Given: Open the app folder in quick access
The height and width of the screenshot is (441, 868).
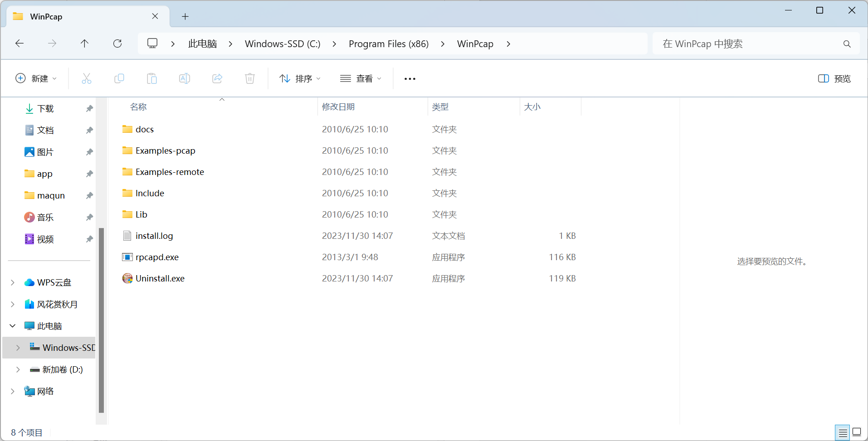Looking at the screenshot, I should click(45, 174).
